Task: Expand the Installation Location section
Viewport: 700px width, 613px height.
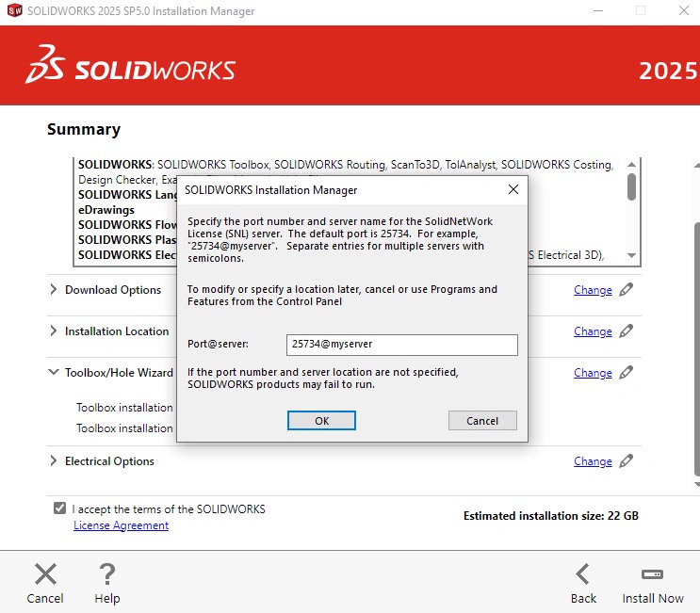Action: [54, 331]
